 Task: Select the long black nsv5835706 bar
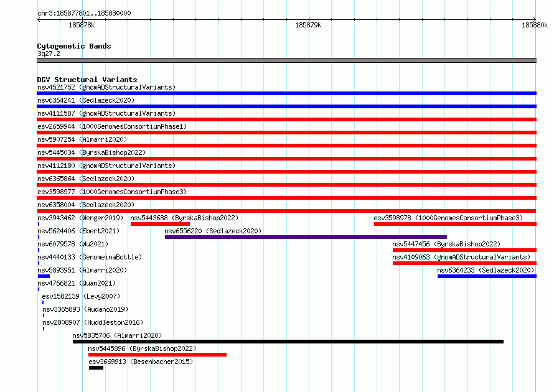click(288, 342)
